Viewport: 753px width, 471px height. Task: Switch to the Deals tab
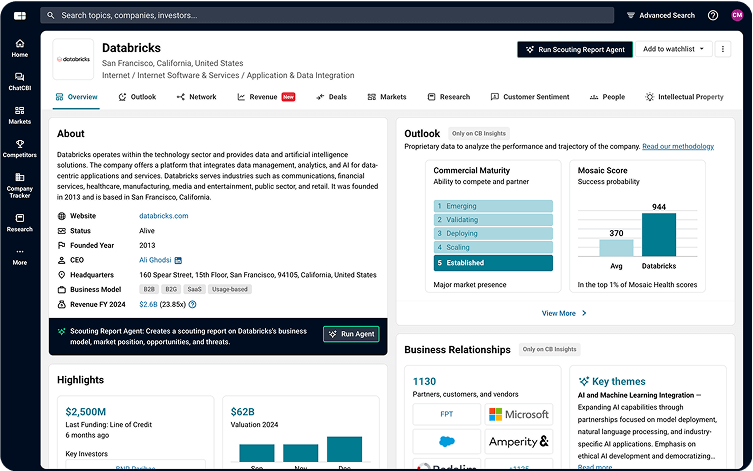332,97
